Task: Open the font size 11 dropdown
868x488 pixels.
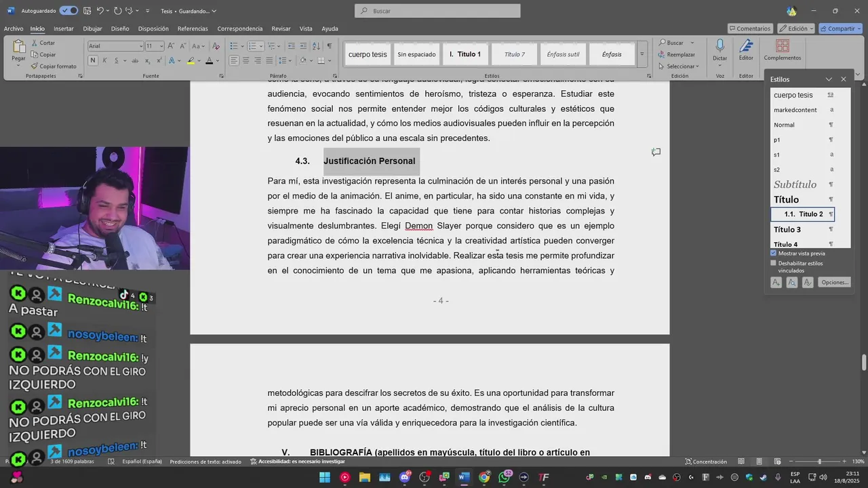Action: pyautogui.click(x=161, y=46)
